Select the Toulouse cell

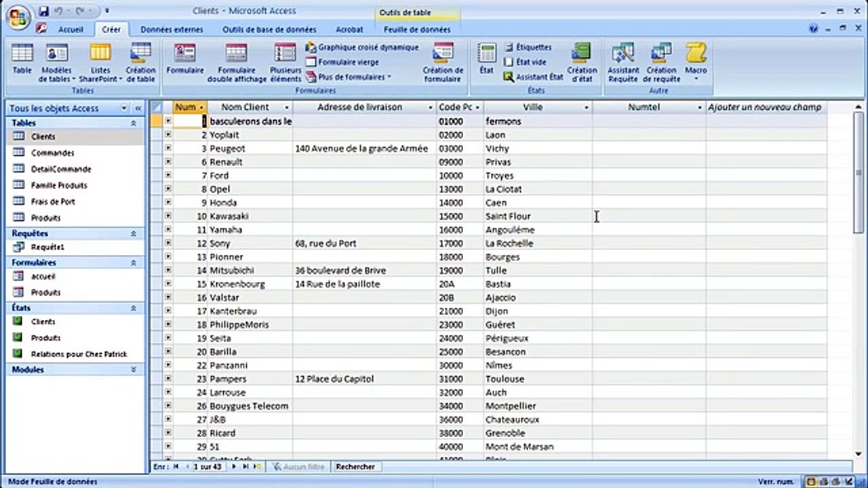pos(538,379)
